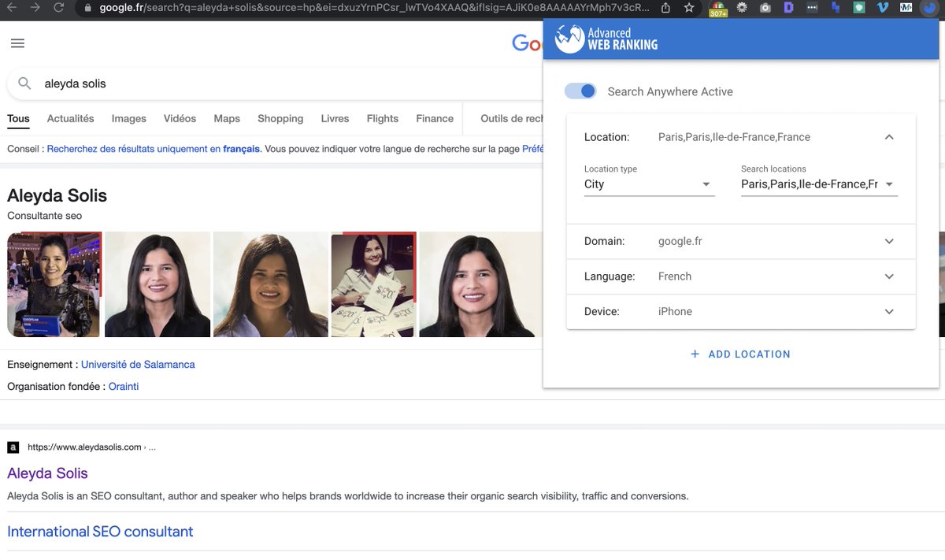945x560 pixels.
Task: Click the Advanced Web Ranking extension icon
Action: 930,8
